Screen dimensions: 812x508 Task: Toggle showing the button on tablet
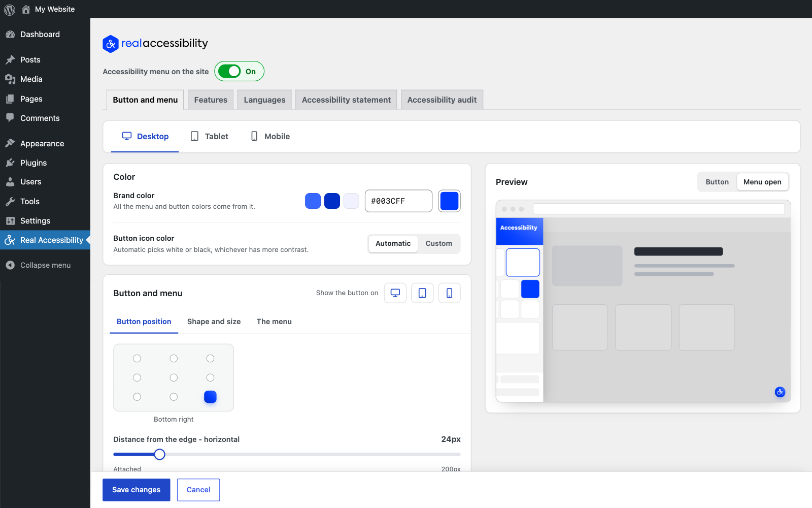422,293
